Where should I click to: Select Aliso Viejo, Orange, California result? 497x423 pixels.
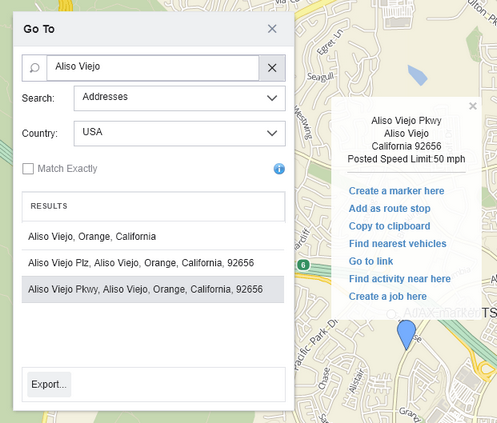point(153,236)
